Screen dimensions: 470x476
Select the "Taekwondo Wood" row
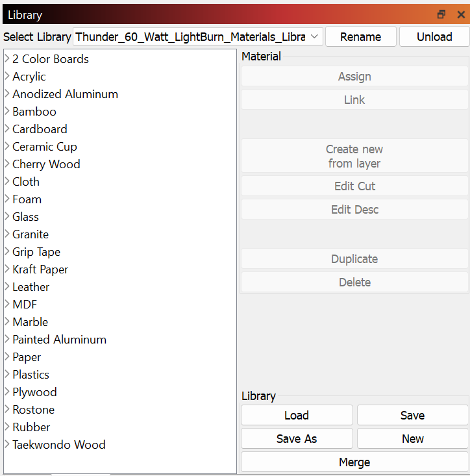[59, 445]
